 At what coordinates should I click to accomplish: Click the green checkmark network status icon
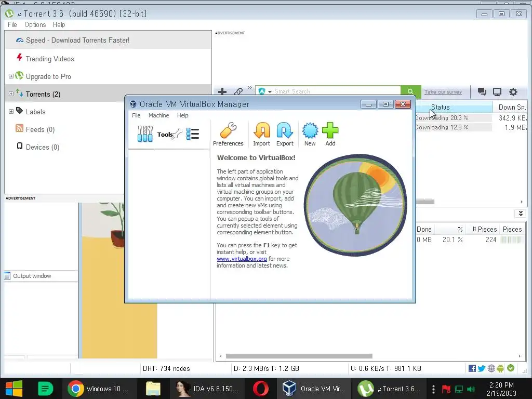coord(511,368)
